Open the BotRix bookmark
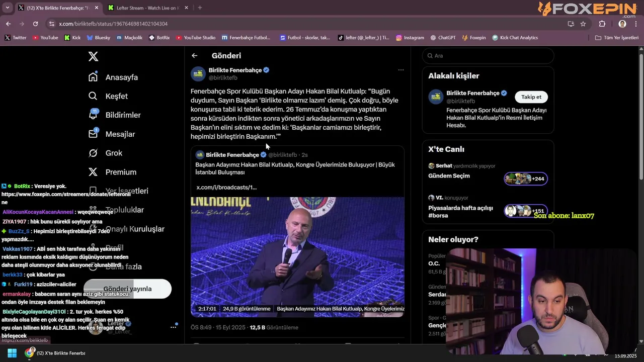644x362 pixels. (159, 38)
